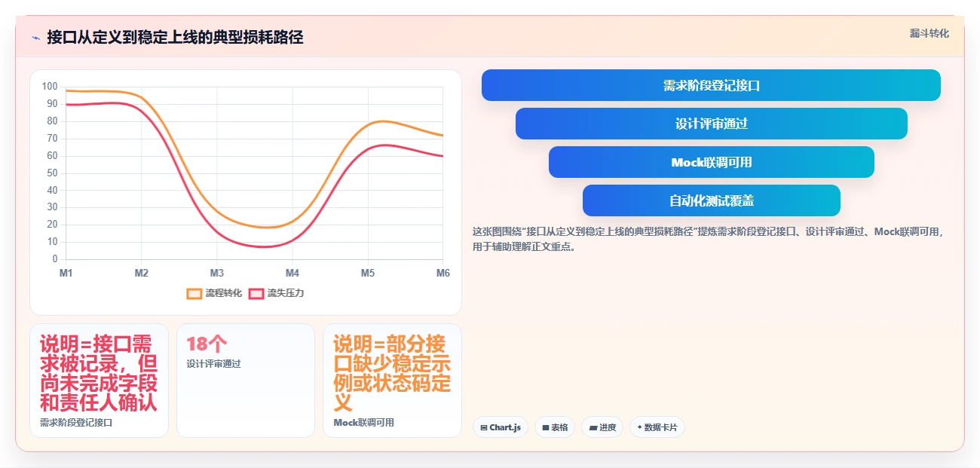Click the 18个 value card

pos(246,381)
